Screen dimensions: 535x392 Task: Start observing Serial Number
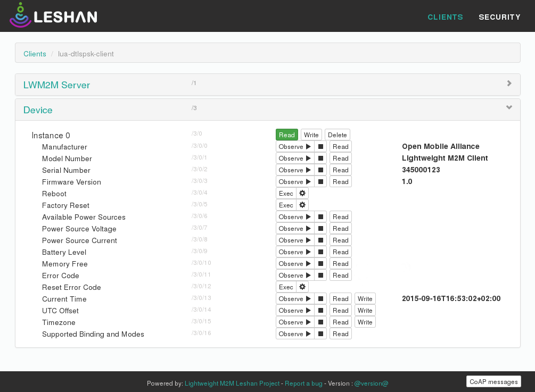pos(295,170)
